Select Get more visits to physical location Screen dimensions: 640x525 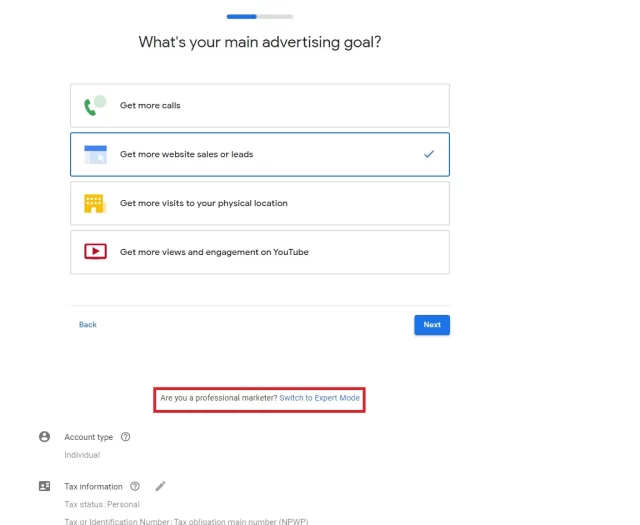260,203
